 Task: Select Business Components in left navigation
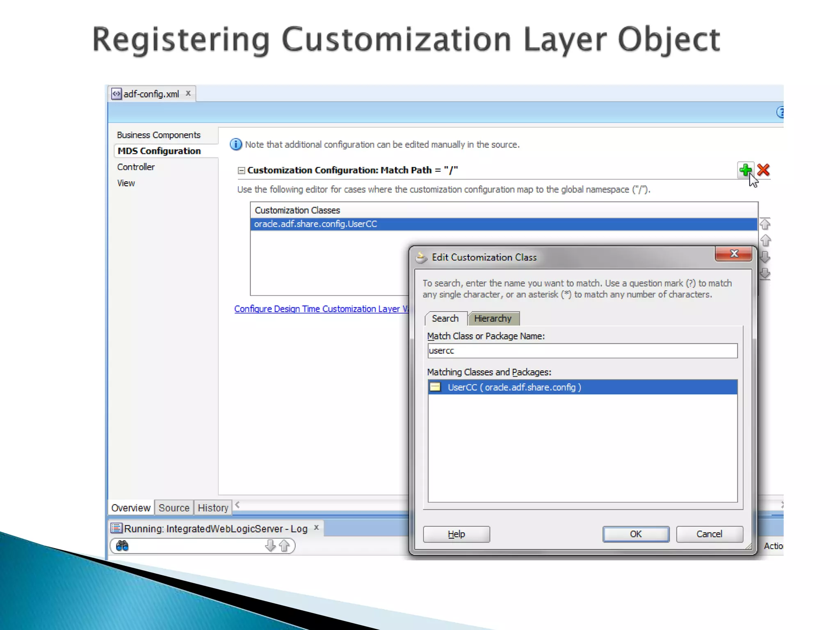click(159, 135)
